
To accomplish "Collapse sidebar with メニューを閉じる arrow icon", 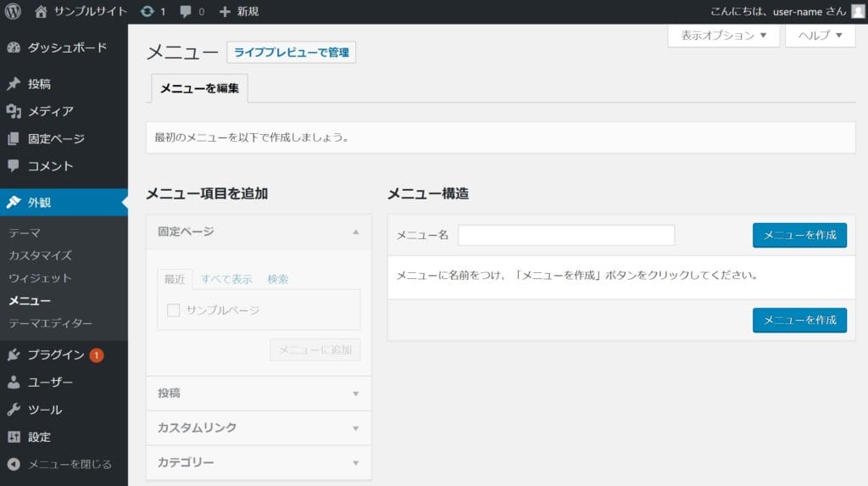I will click(x=14, y=464).
